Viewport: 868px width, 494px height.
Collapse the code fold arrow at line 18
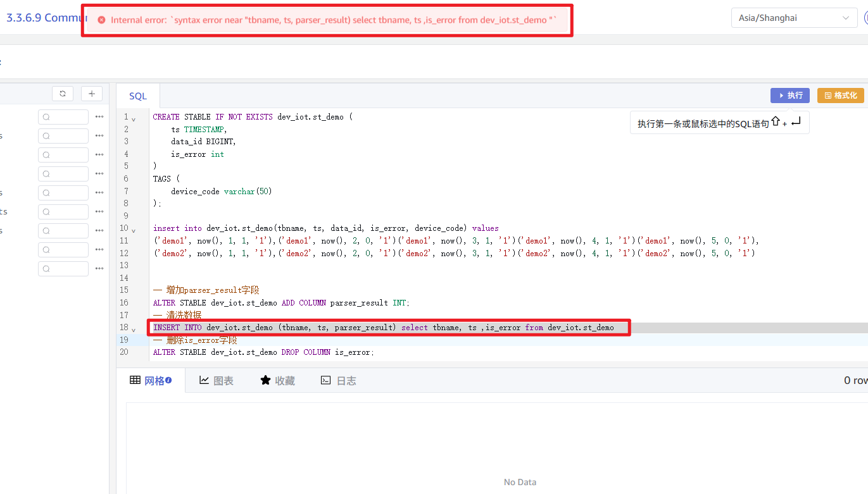click(134, 329)
